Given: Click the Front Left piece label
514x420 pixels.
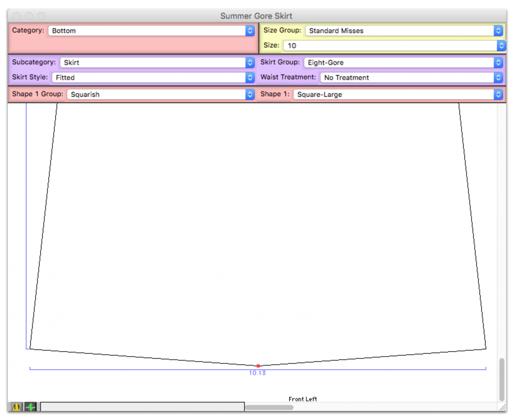Looking at the screenshot, I should 303,399.
